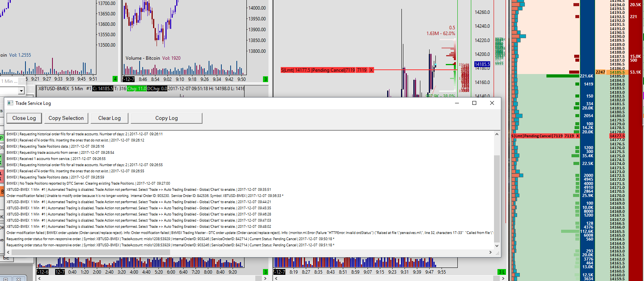Click the 14180.0 price on the ladder

coord(617,116)
